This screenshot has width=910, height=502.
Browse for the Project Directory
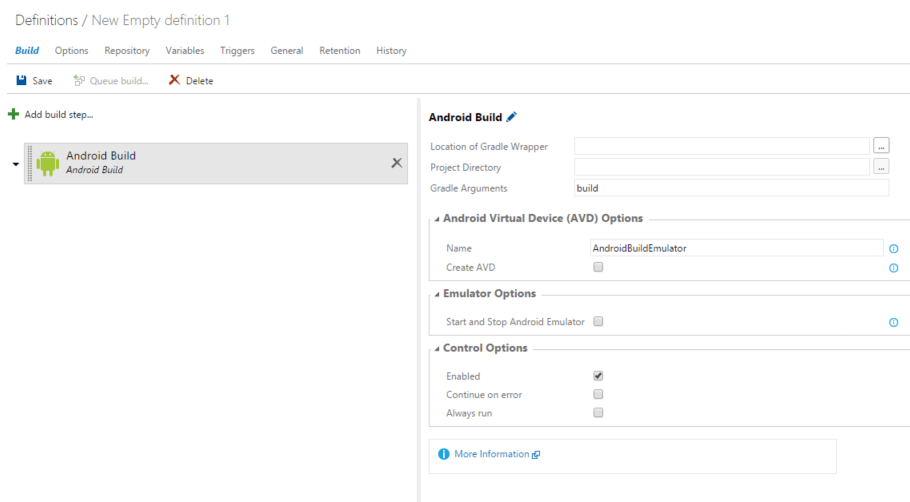click(x=881, y=167)
